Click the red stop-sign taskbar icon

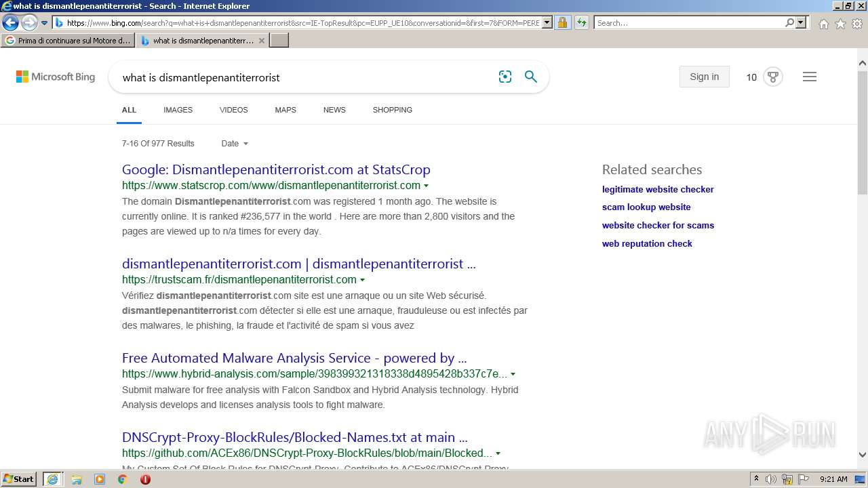(145, 479)
